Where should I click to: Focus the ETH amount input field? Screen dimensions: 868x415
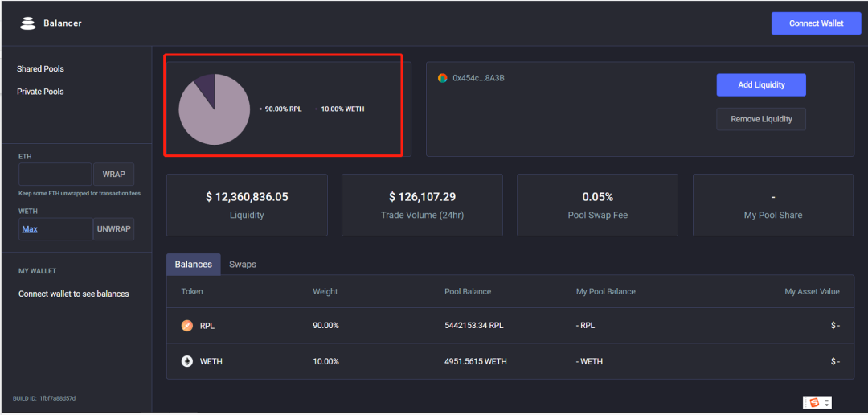55,174
